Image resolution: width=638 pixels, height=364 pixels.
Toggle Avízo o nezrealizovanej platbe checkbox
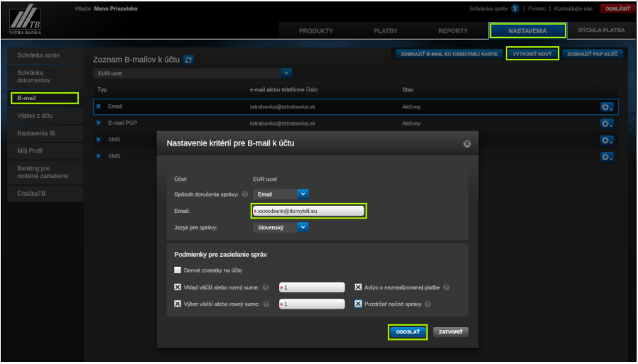[359, 287]
